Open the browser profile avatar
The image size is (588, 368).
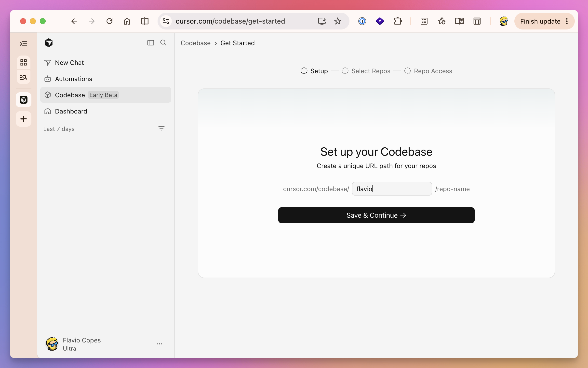pos(504,21)
